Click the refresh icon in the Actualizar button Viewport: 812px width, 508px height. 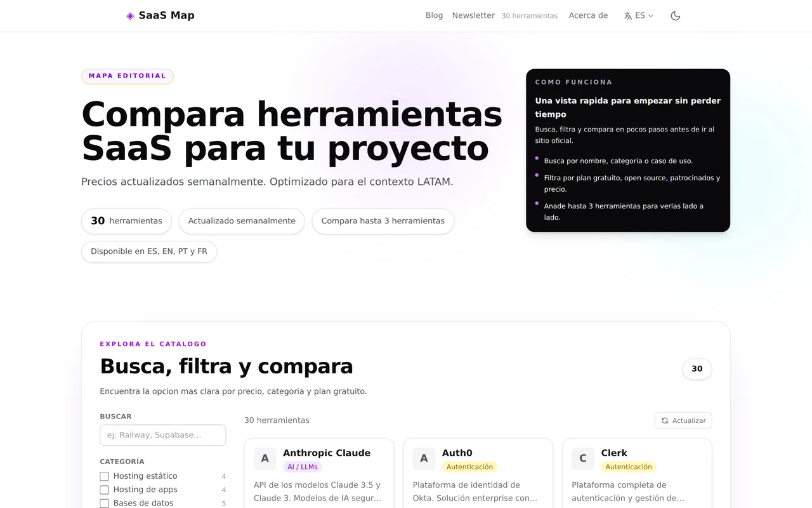coord(665,420)
